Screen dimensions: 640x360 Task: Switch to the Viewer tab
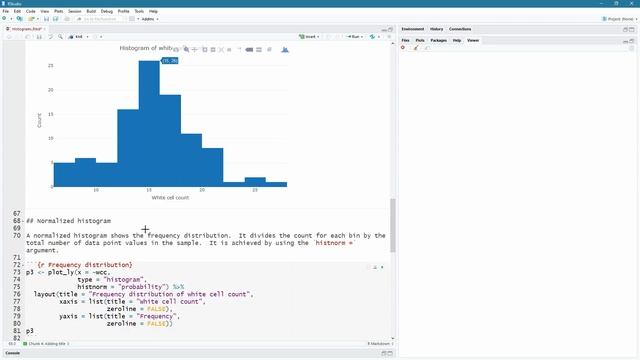click(473, 40)
